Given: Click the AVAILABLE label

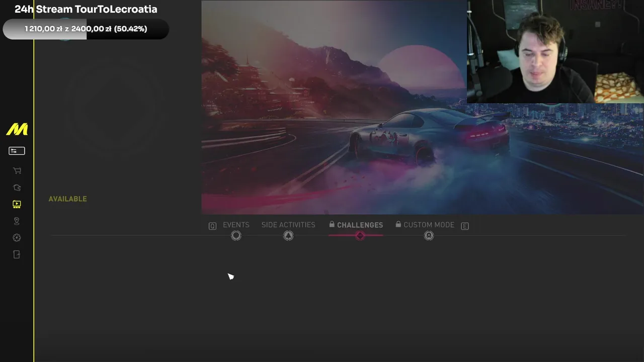Looking at the screenshot, I should pyautogui.click(x=67, y=199).
